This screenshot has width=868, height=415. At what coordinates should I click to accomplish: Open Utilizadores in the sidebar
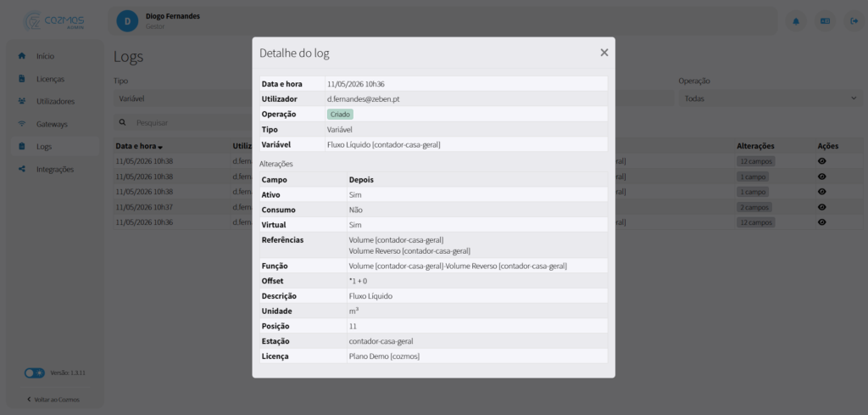click(x=55, y=101)
